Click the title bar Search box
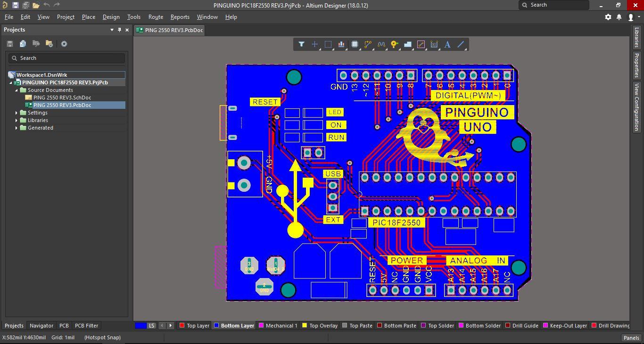 click(x=554, y=5)
